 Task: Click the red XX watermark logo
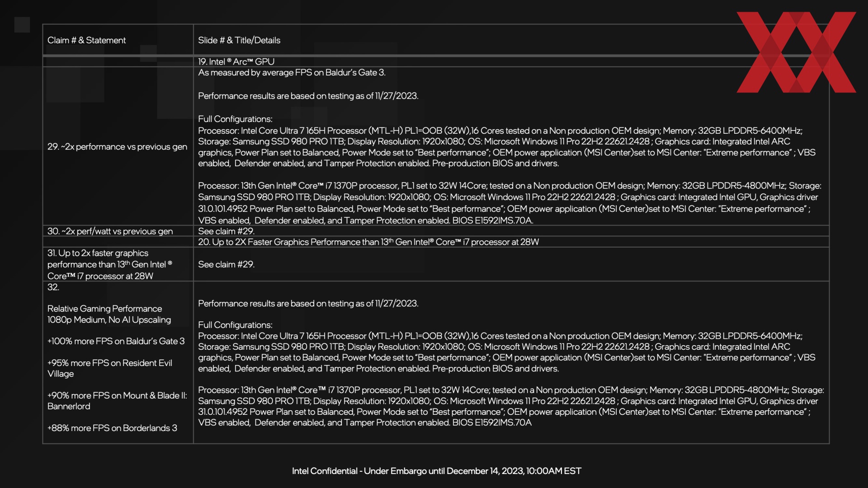[796, 52]
